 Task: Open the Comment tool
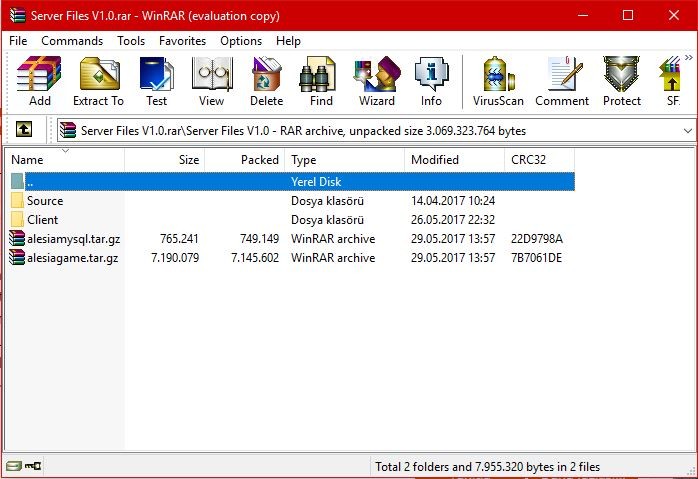click(x=562, y=81)
